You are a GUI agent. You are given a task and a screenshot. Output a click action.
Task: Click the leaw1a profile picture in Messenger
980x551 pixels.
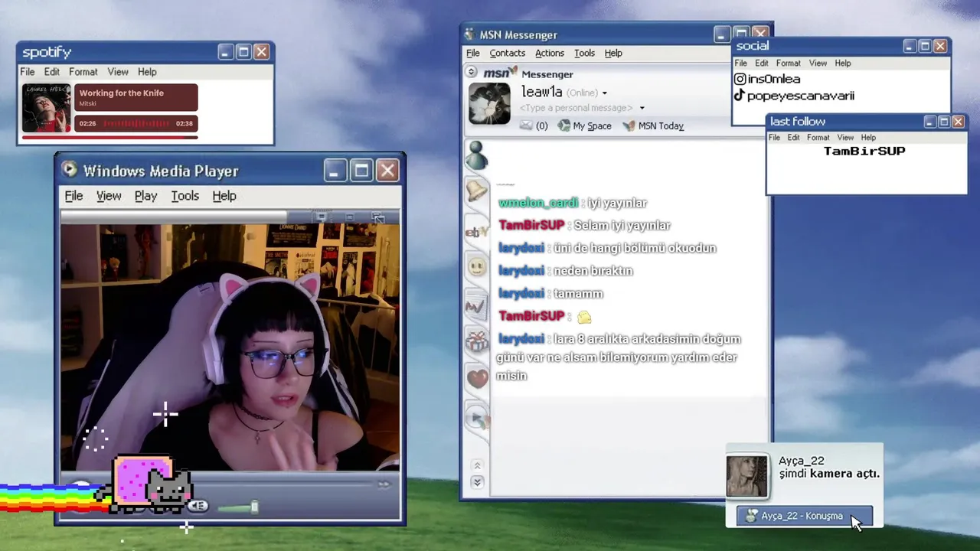tap(489, 103)
